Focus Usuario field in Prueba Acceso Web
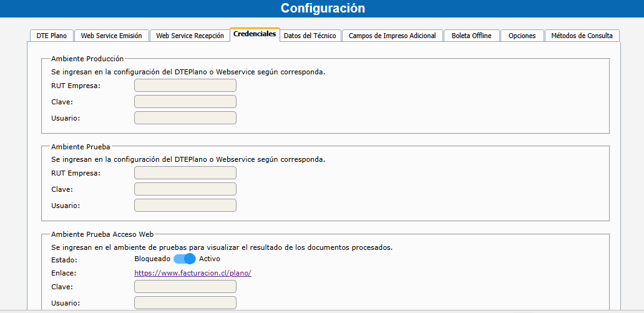The width and height of the screenshot is (644, 313). click(x=185, y=303)
